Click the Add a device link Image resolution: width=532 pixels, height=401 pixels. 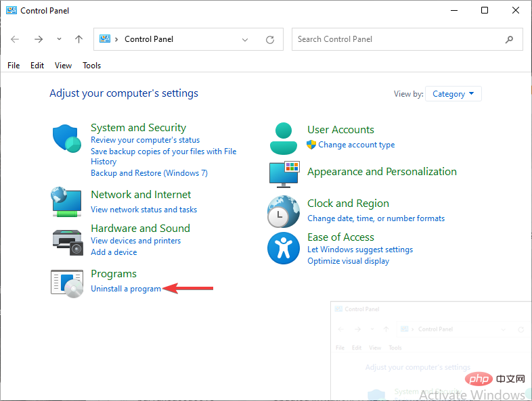[x=114, y=252]
